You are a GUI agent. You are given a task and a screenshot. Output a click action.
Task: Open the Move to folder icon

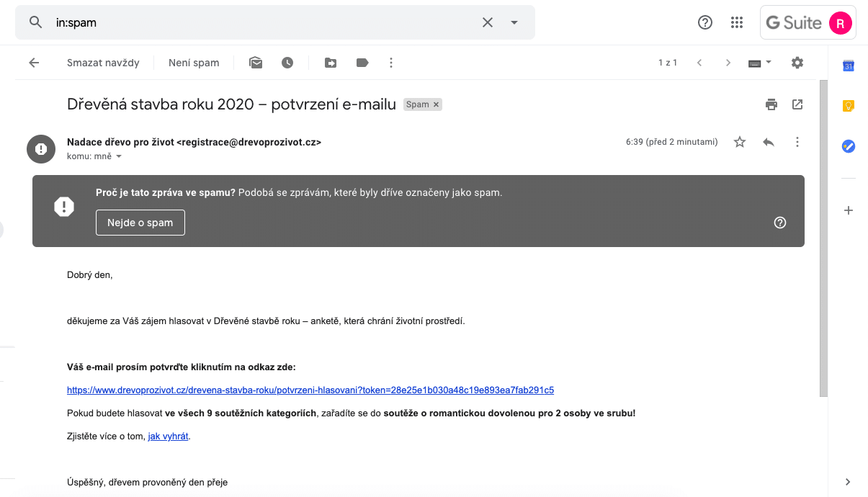(331, 63)
